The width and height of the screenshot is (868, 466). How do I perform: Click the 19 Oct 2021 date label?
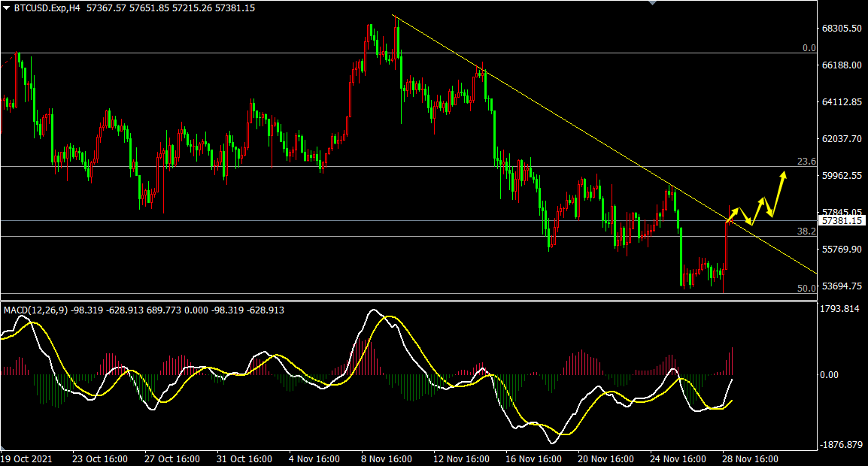[26, 458]
